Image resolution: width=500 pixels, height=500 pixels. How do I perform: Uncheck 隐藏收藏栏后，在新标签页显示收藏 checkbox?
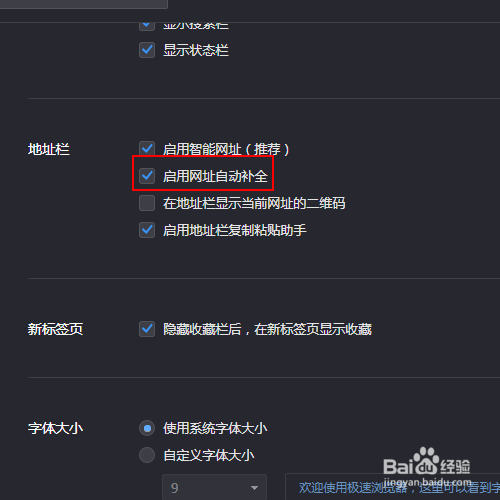tap(147, 329)
